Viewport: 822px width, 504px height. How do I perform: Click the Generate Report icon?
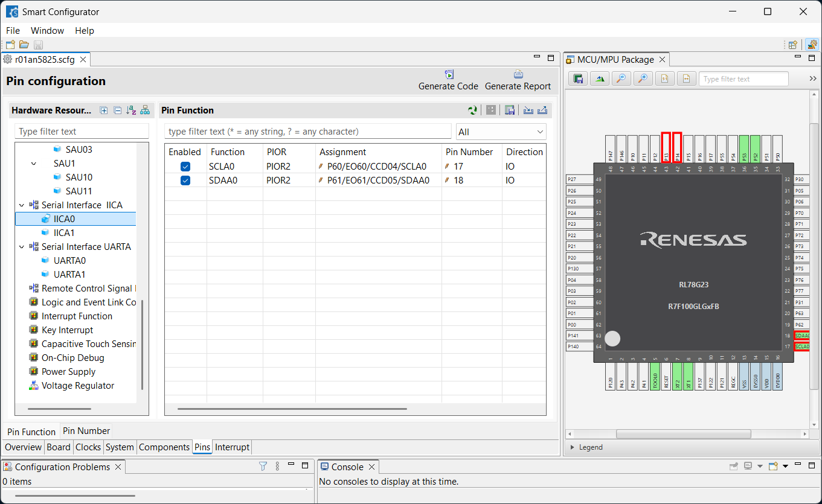point(518,75)
